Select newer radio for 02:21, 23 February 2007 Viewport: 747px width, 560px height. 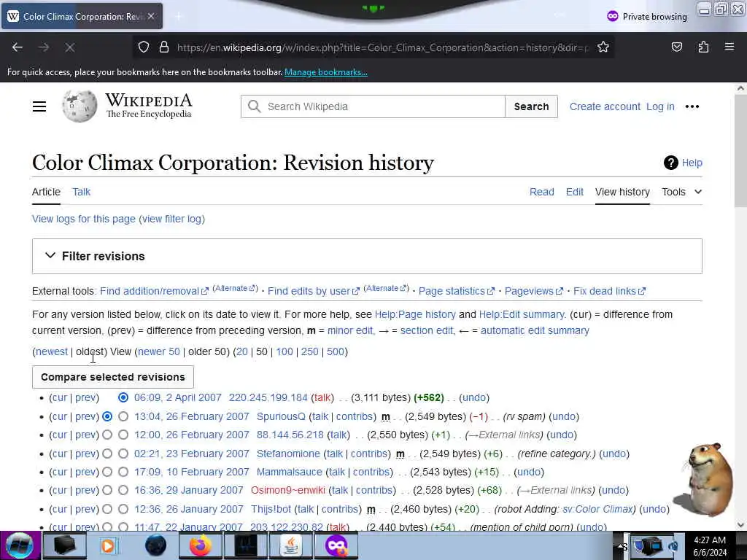(x=123, y=454)
